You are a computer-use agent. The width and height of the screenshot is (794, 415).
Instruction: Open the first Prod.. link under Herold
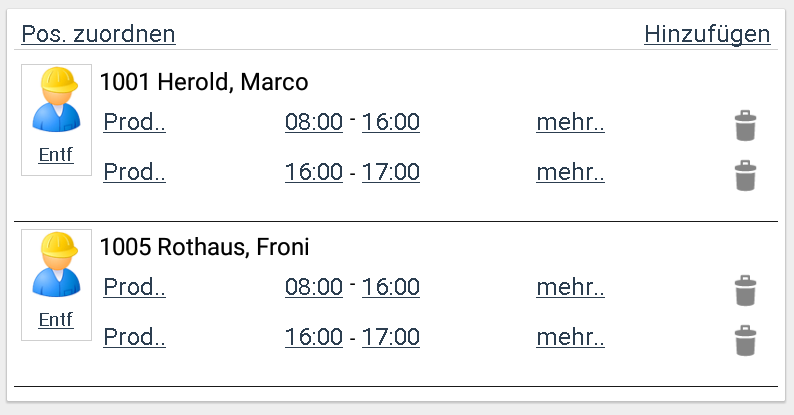134,122
